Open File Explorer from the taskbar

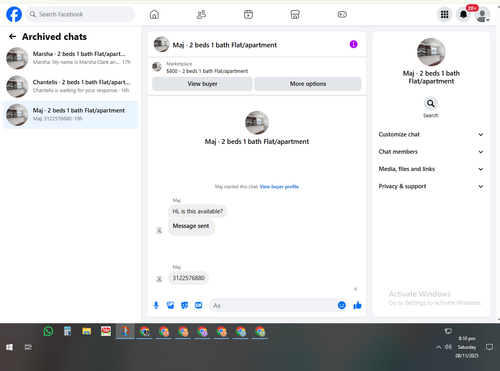click(x=87, y=331)
